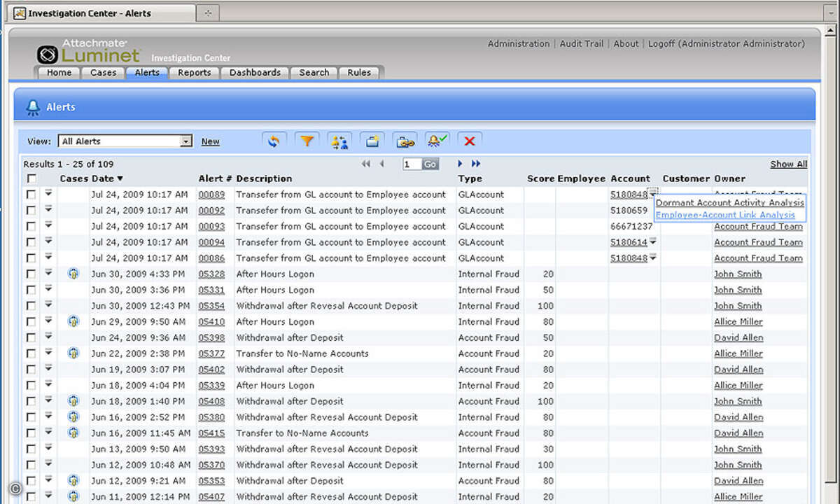Expand row actions menu for alert 05402

48,368
